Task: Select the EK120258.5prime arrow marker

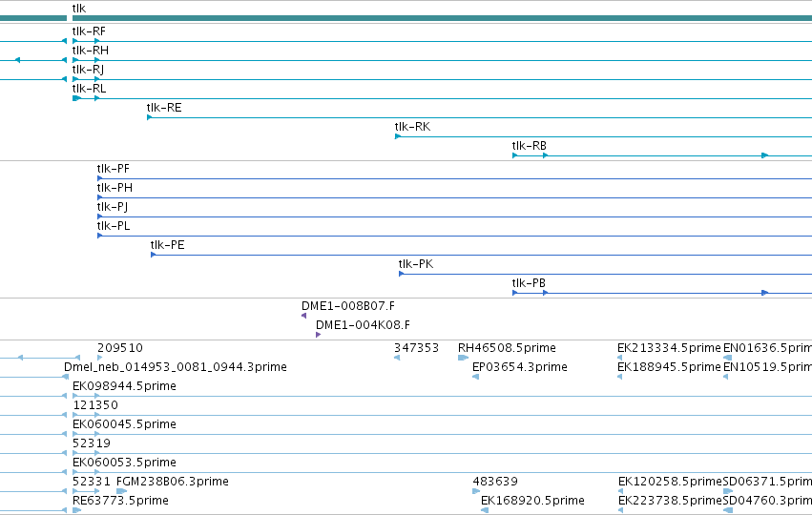Action: (x=620, y=491)
